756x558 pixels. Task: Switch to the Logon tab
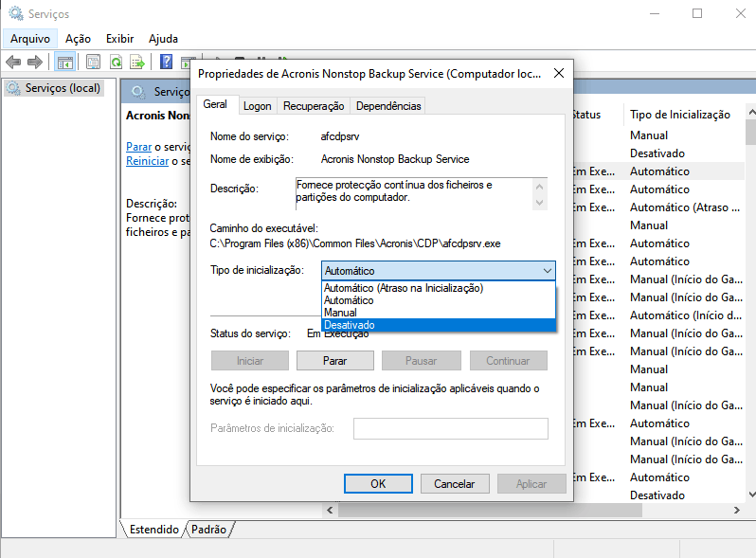[x=258, y=106]
